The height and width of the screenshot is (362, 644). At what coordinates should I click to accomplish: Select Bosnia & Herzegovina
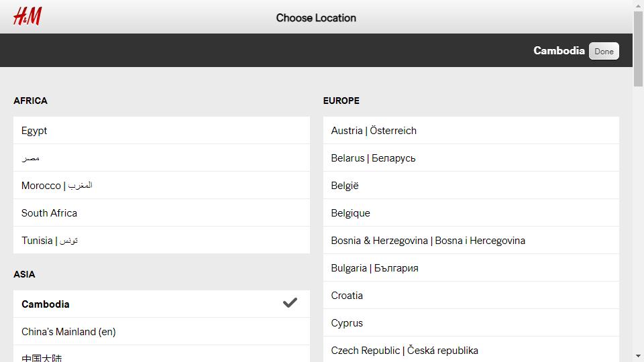tap(471, 241)
